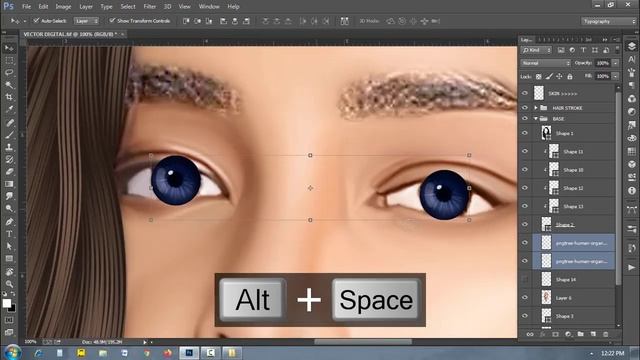Select the Gradient tool
This screenshot has height=360, width=640.
9,184
